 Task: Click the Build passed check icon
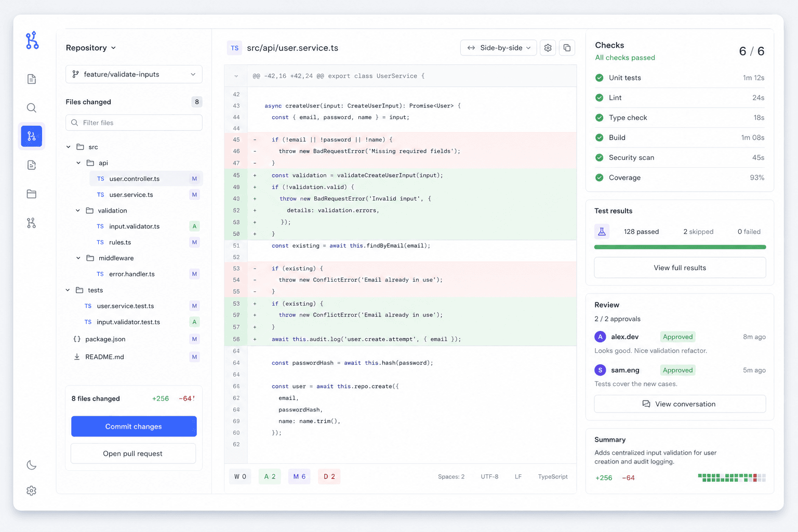pyautogui.click(x=599, y=138)
